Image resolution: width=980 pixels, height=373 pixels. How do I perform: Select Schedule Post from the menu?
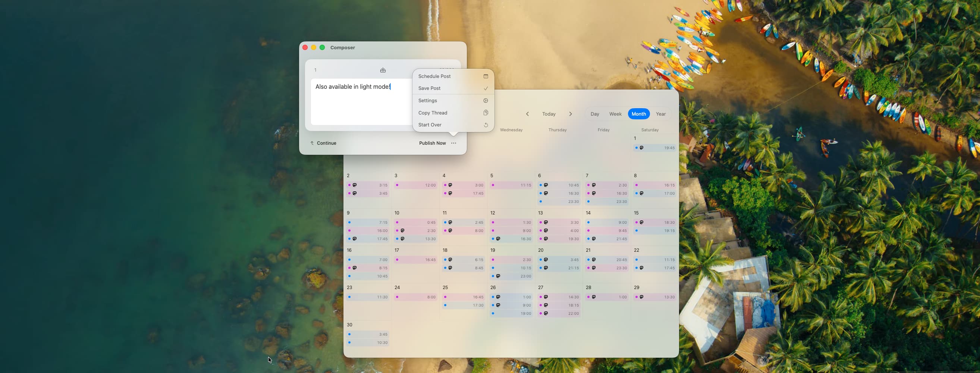[434, 76]
